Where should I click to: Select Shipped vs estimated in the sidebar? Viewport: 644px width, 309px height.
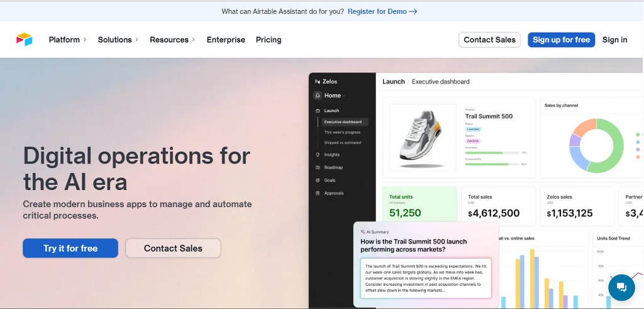343,143
